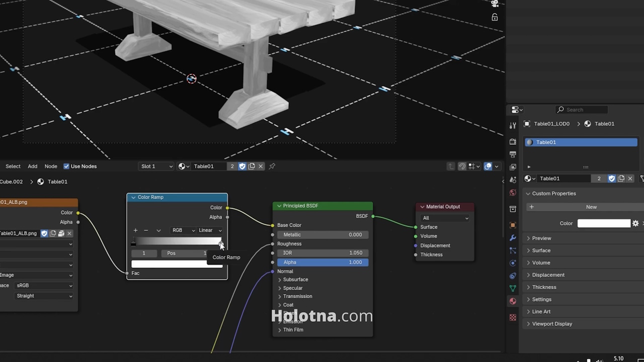Screen dimensions: 644x362
Task: Open the Modifiers wrench tab
Action: click(513, 238)
